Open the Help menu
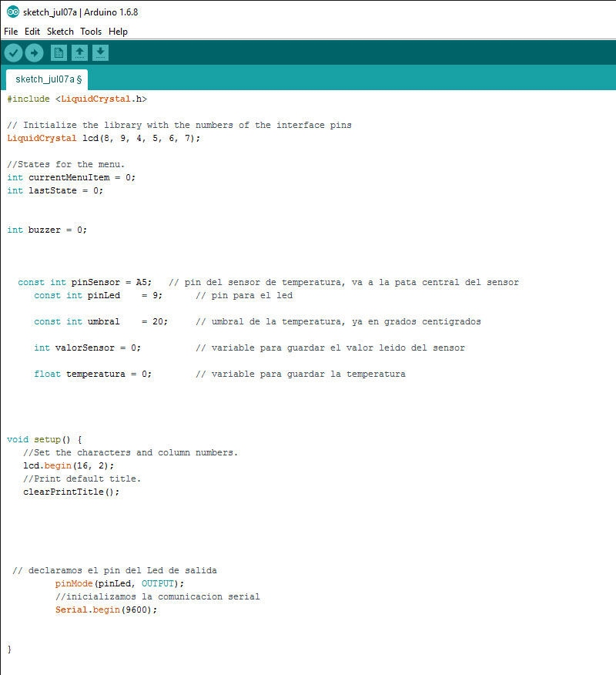Screen dimensions: 616x675 click(118, 32)
